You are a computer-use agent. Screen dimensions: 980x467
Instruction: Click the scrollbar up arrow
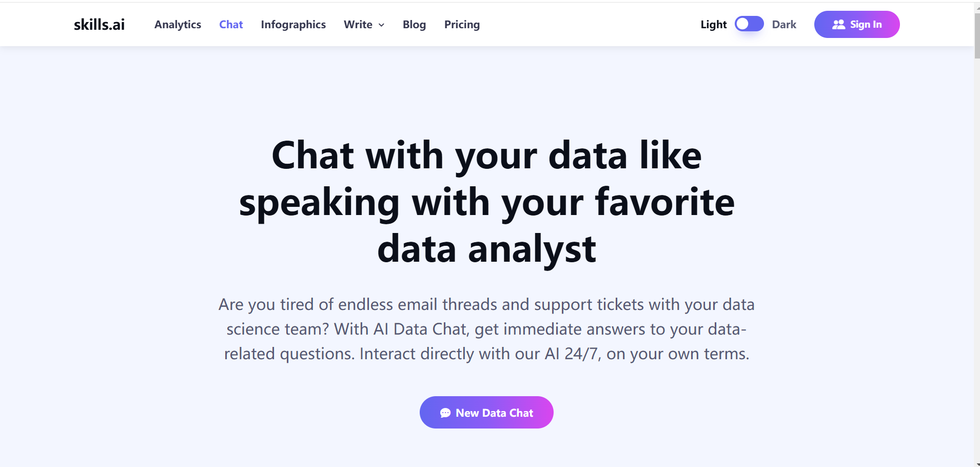click(977, 7)
